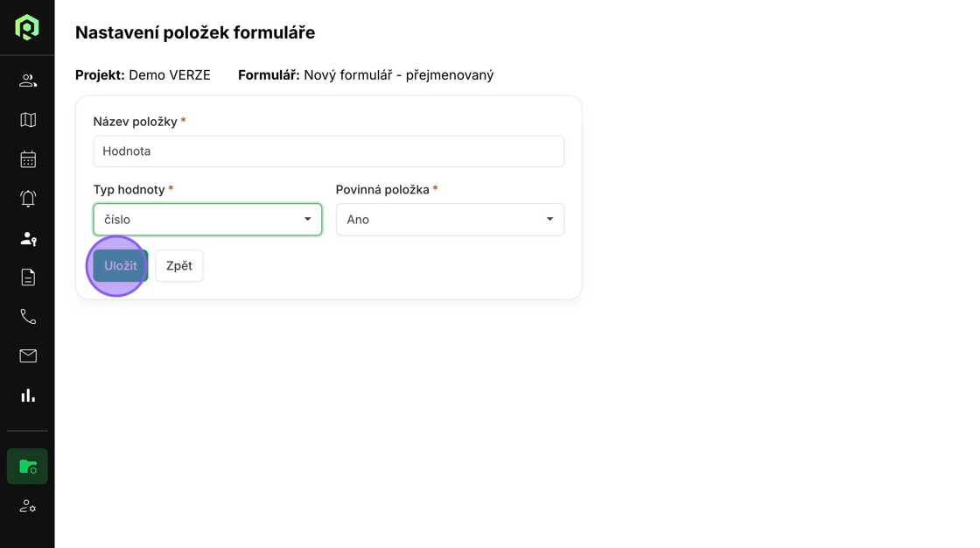The height and width of the screenshot is (548, 980).
Task: Click the green app logo in sidebar
Action: [27, 28]
